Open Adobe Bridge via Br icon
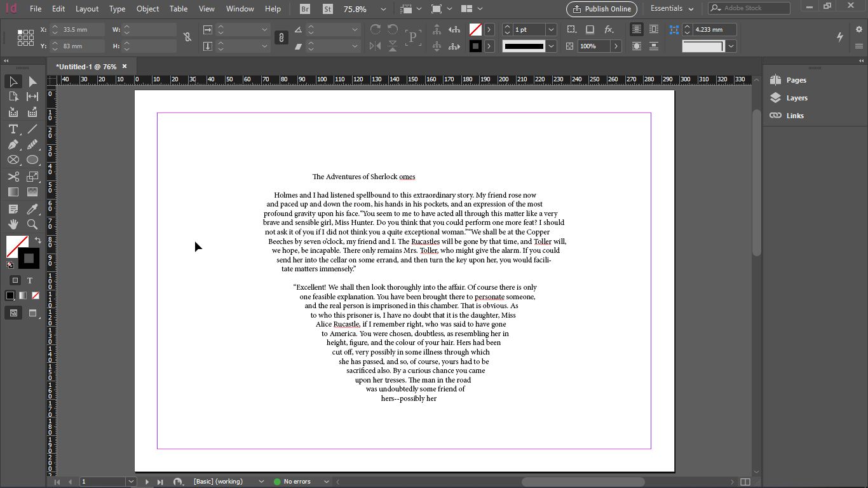 point(306,9)
